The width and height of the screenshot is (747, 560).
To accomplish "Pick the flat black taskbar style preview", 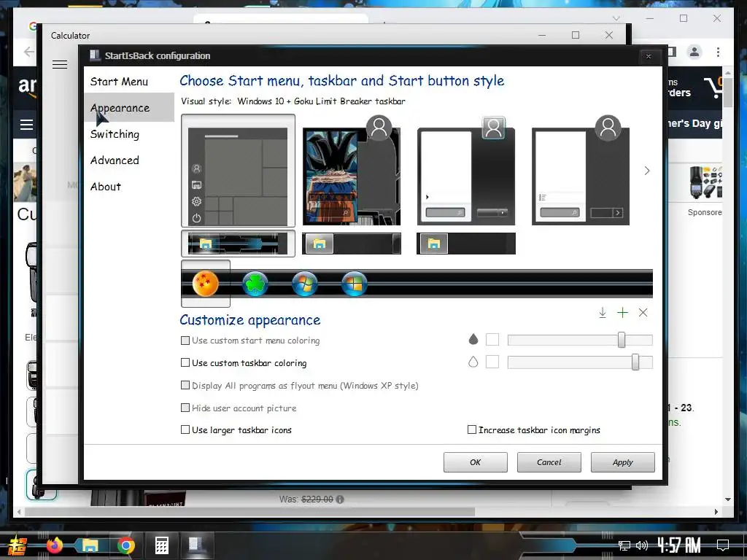I will point(466,244).
